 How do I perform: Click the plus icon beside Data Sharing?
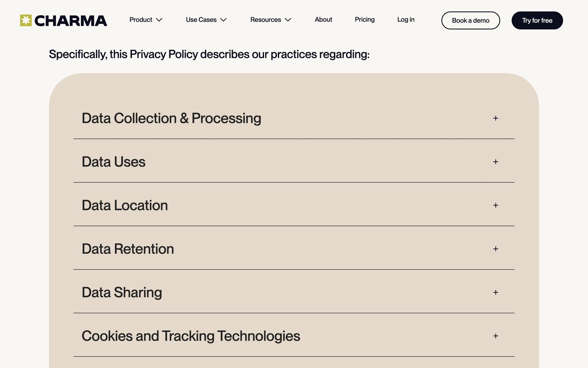[x=496, y=293]
